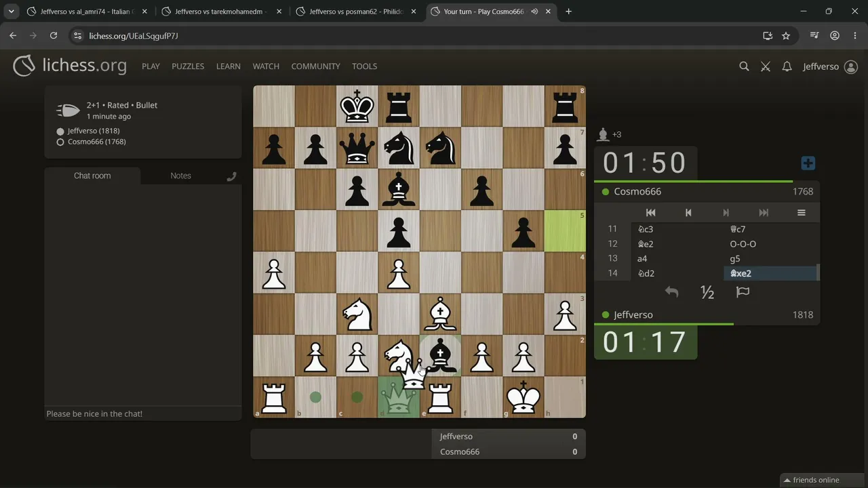Open the lichess search icon
Image resolution: width=868 pixels, height=488 pixels.
(x=744, y=66)
